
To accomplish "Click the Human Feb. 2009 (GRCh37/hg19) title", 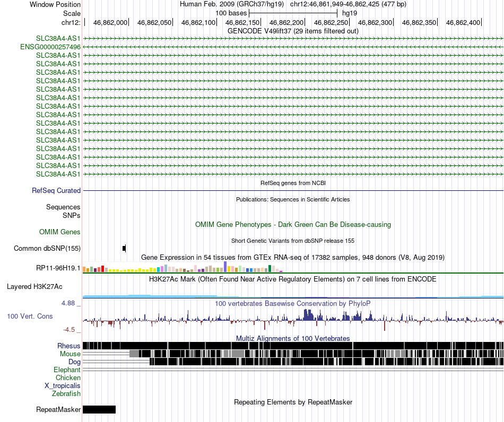I will [231, 4].
